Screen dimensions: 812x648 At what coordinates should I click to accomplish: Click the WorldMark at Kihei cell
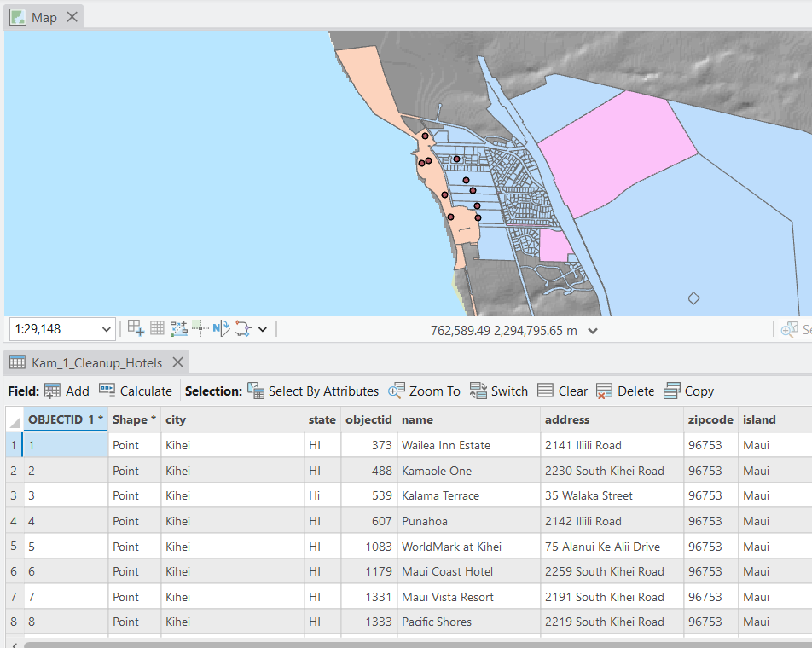click(468, 547)
